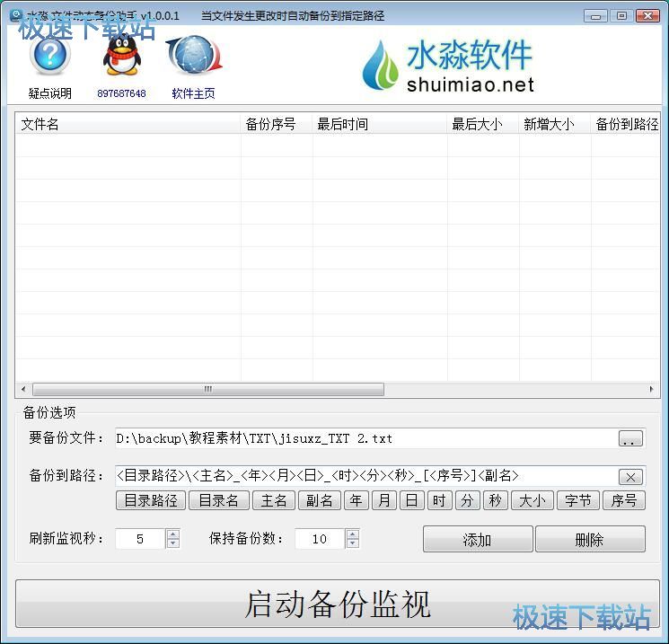Insert the 年 placeholder
Screen dimensions: 669x644
[357, 500]
